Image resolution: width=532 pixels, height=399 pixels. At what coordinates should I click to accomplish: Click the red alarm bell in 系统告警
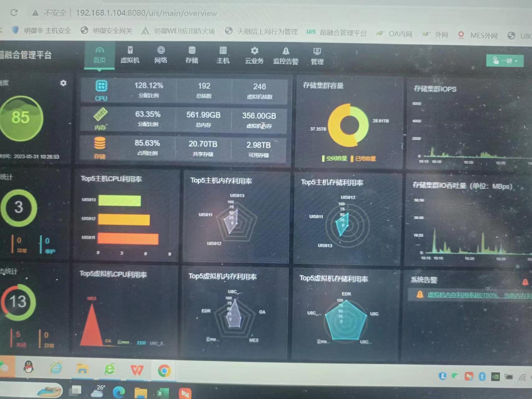point(525,282)
